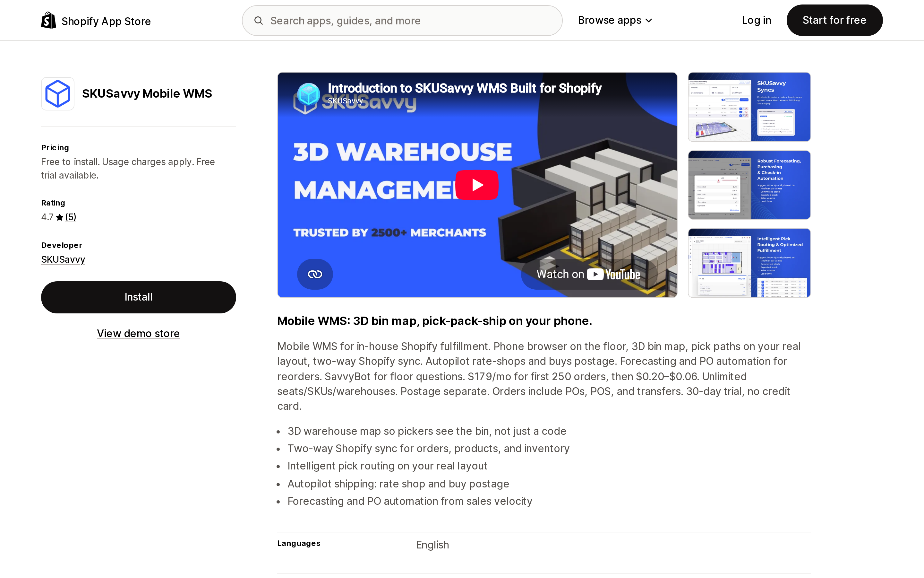Open the SKUSavvy developer link
Screen dimensions: 924x578
point(63,259)
